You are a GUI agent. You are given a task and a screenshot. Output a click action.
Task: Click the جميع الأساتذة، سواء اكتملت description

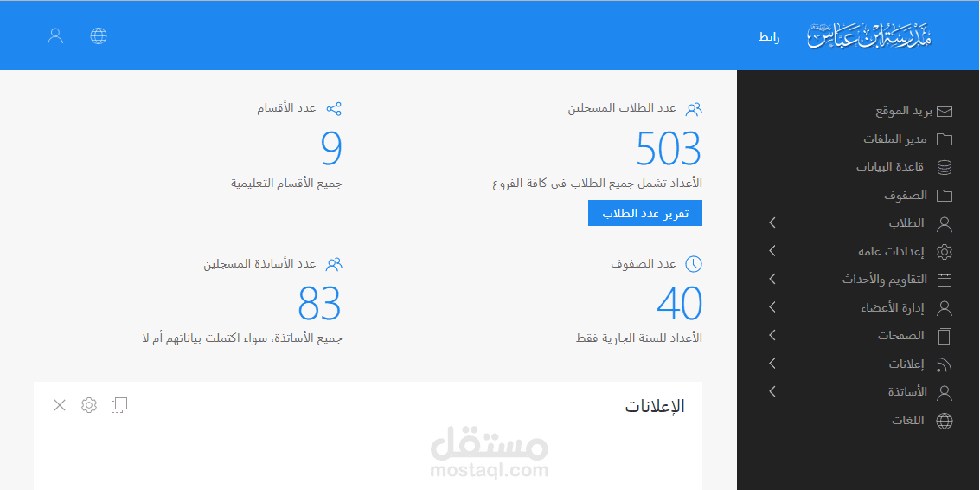point(242,338)
